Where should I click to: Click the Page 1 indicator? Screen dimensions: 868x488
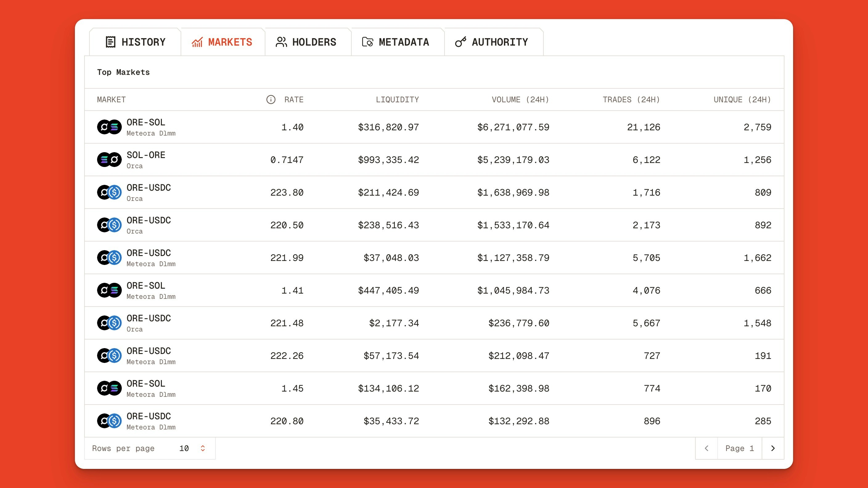click(739, 448)
